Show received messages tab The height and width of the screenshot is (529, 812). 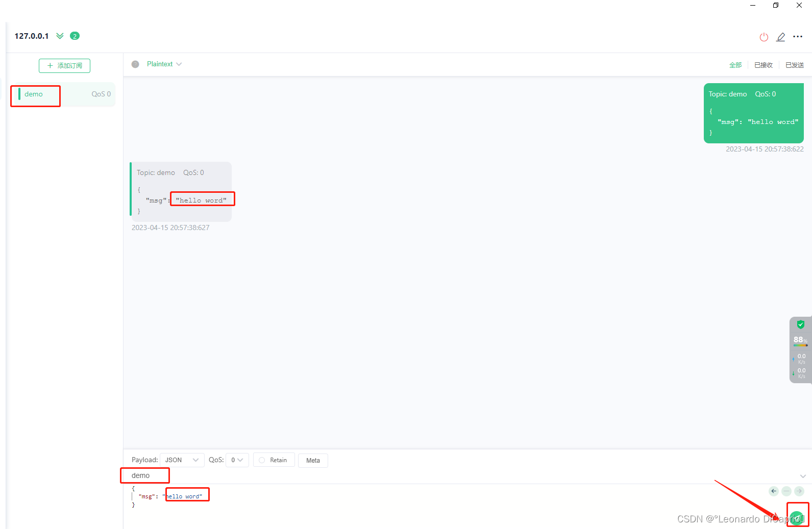coord(764,65)
